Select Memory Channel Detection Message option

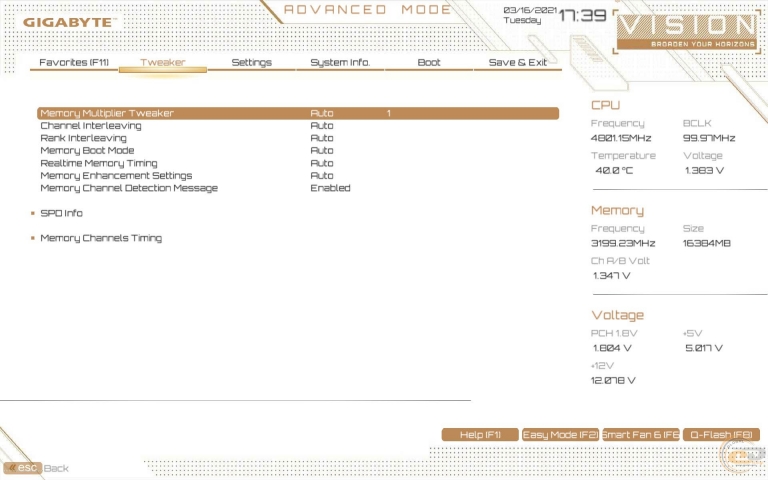[129, 188]
